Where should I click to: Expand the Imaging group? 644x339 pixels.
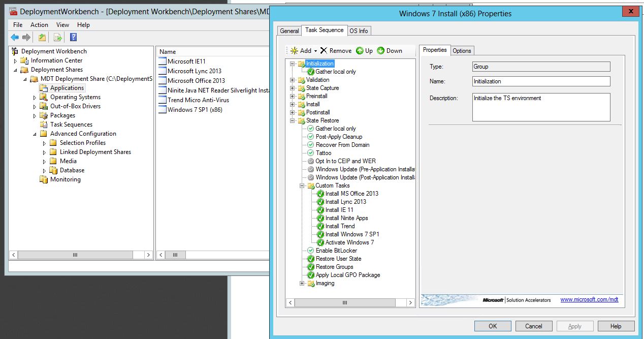coord(302,283)
